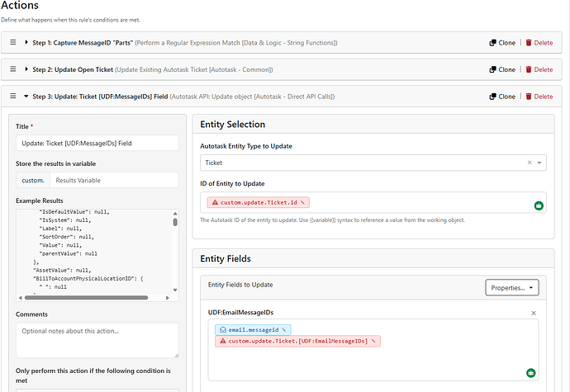
Task: Delete Step 3 Update Ticket action
Action: 539,97
